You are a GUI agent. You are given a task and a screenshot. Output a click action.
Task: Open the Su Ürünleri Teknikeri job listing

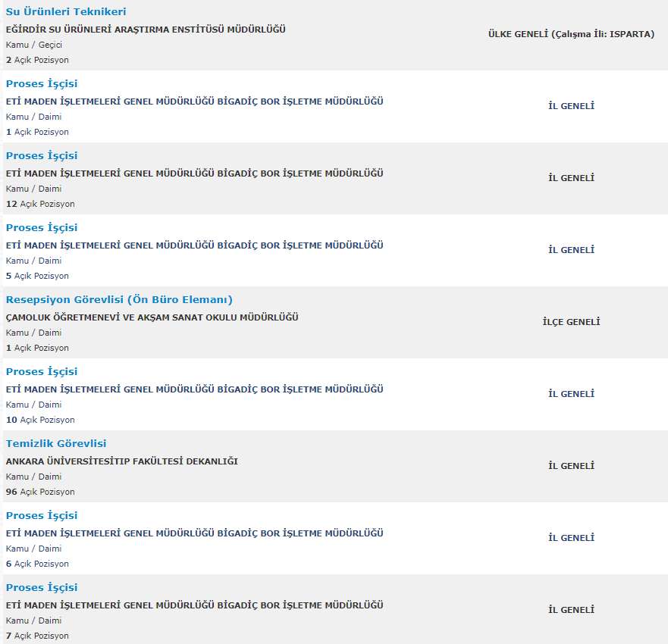pos(66,11)
